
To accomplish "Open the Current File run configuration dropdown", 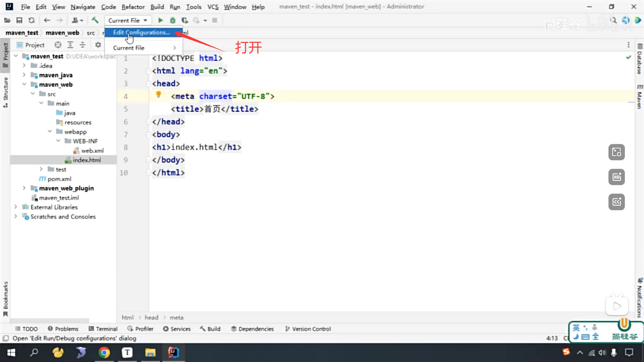I will click(128, 20).
